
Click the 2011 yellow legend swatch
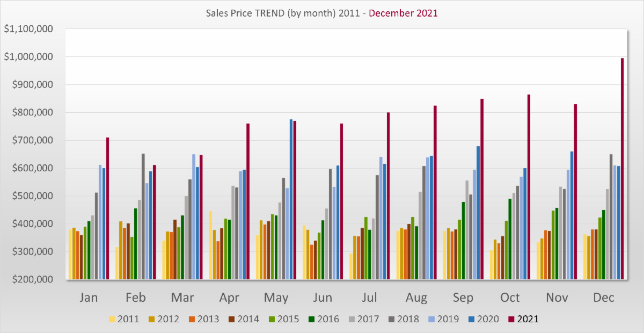click(112, 319)
